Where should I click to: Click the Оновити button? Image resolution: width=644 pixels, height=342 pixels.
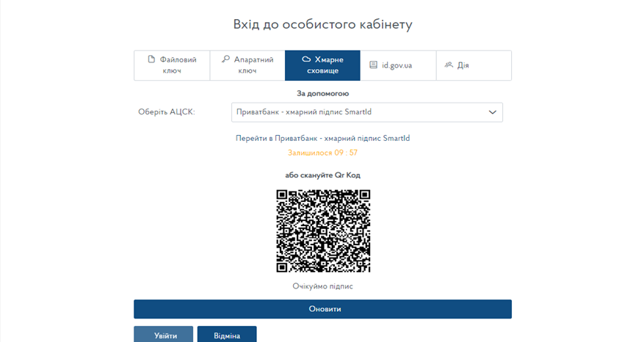click(322, 309)
